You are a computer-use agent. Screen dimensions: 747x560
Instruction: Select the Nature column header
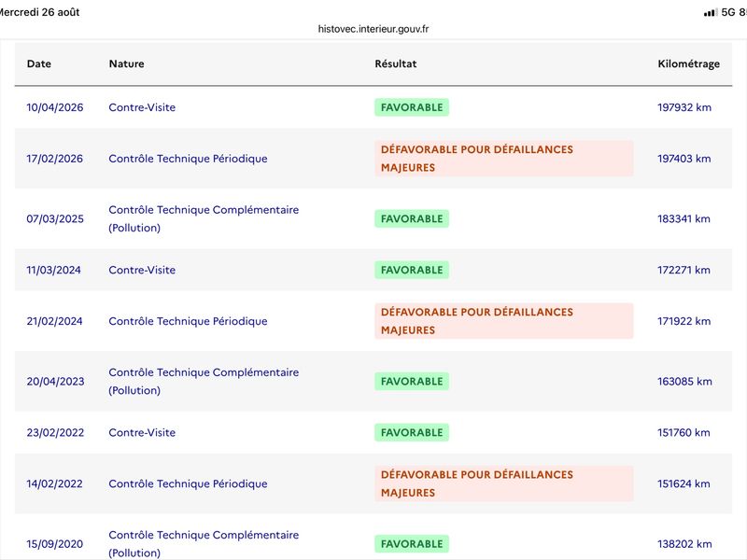[x=126, y=63]
